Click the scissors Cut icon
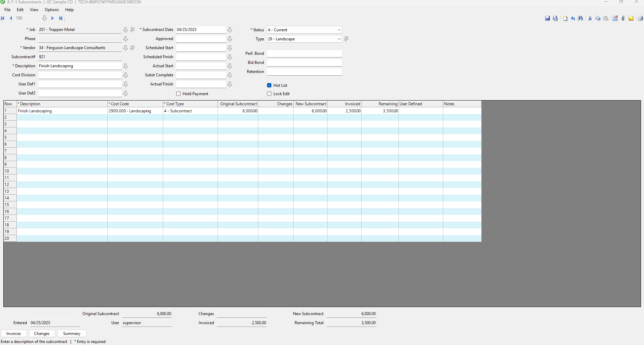The image size is (644, 345). tap(590, 18)
